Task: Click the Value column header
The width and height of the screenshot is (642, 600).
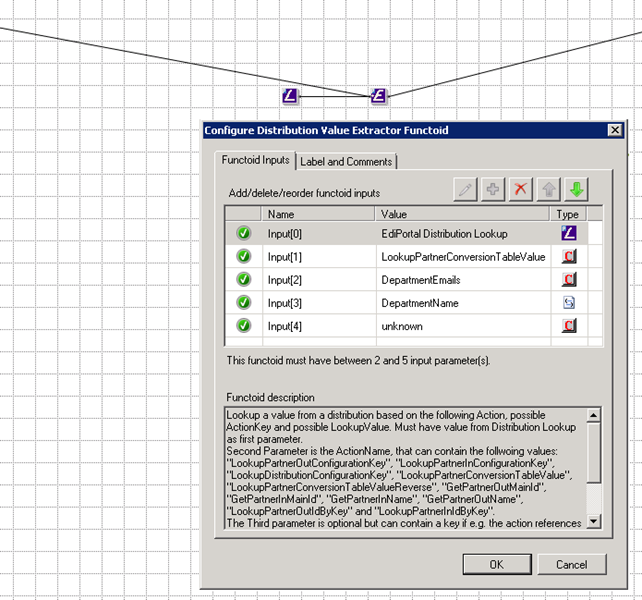Action: pyautogui.click(x=463, y=214)
